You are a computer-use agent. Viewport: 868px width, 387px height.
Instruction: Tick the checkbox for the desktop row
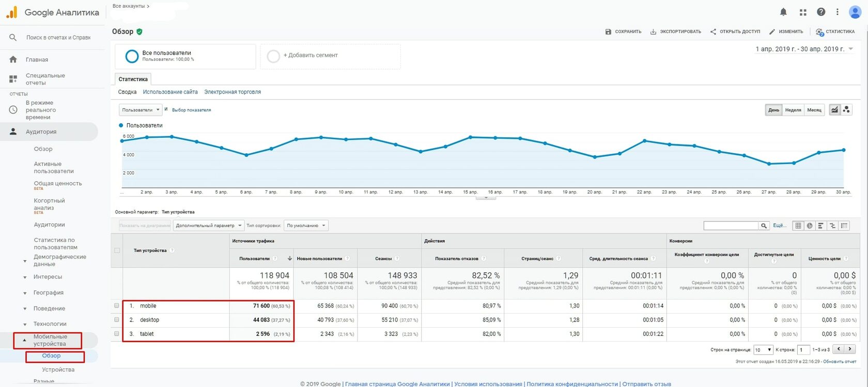pyautogui.click(x=117, y=319)
